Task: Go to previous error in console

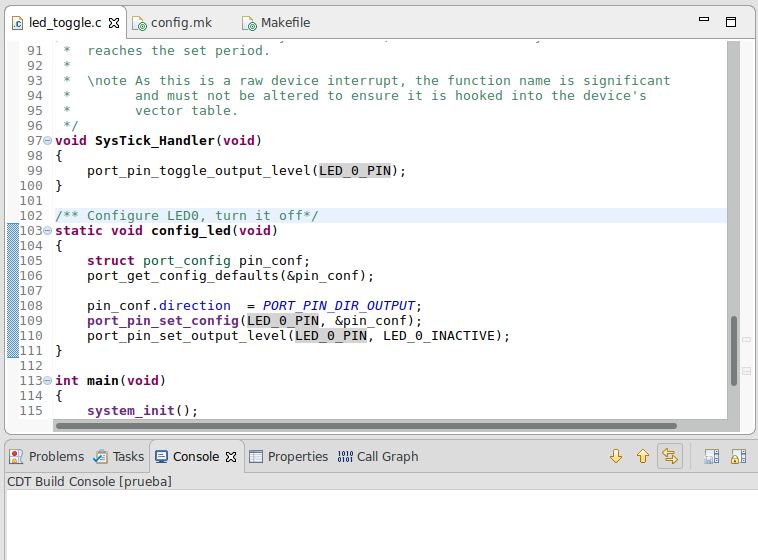Action: pos(643,456)
